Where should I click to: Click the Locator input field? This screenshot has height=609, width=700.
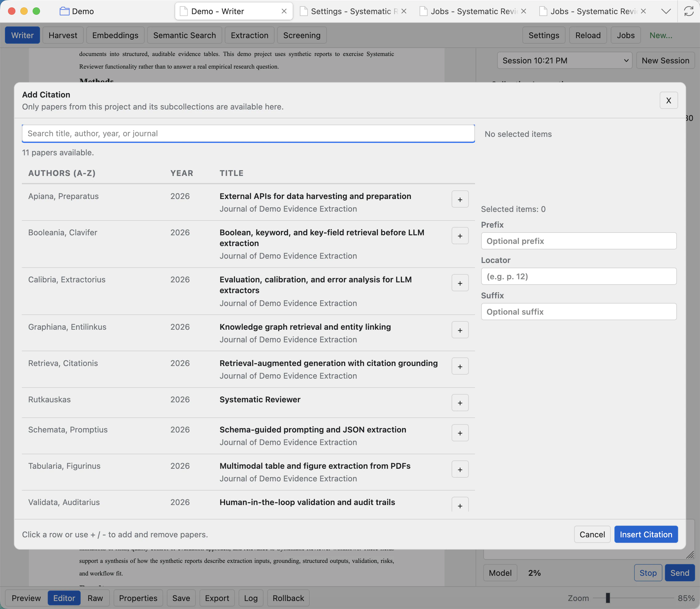pos(579,276)
